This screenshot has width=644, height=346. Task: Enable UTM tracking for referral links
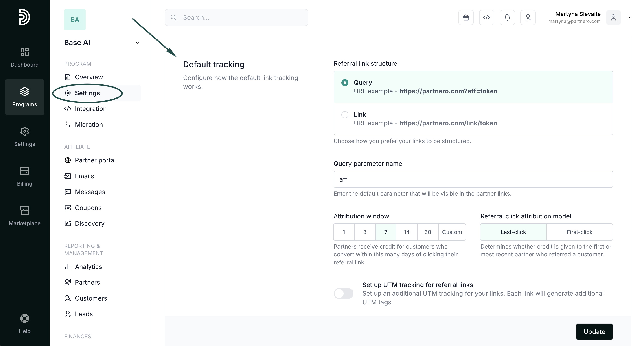343,293
